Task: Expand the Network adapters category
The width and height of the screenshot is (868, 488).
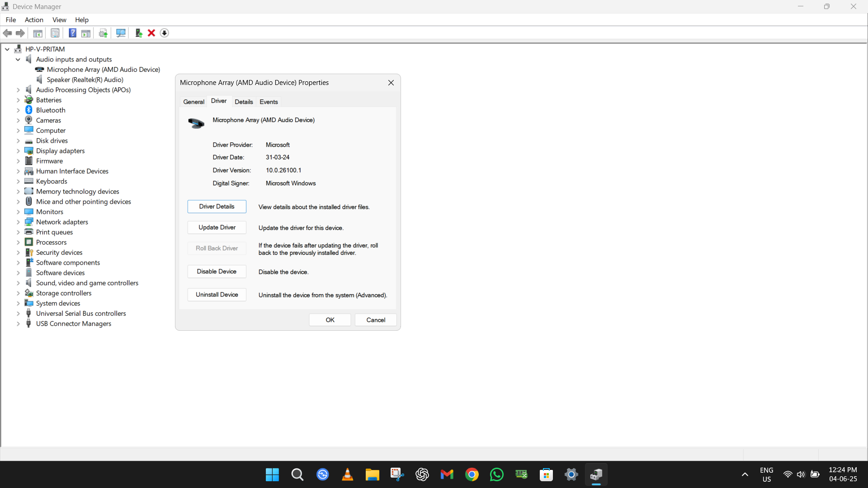Action: point(18,222)
